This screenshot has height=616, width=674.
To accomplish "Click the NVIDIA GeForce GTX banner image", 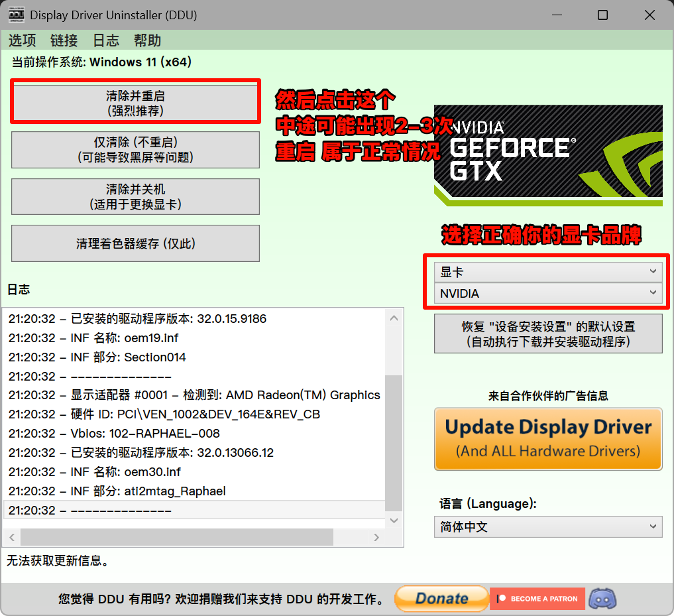I will 549,153.
